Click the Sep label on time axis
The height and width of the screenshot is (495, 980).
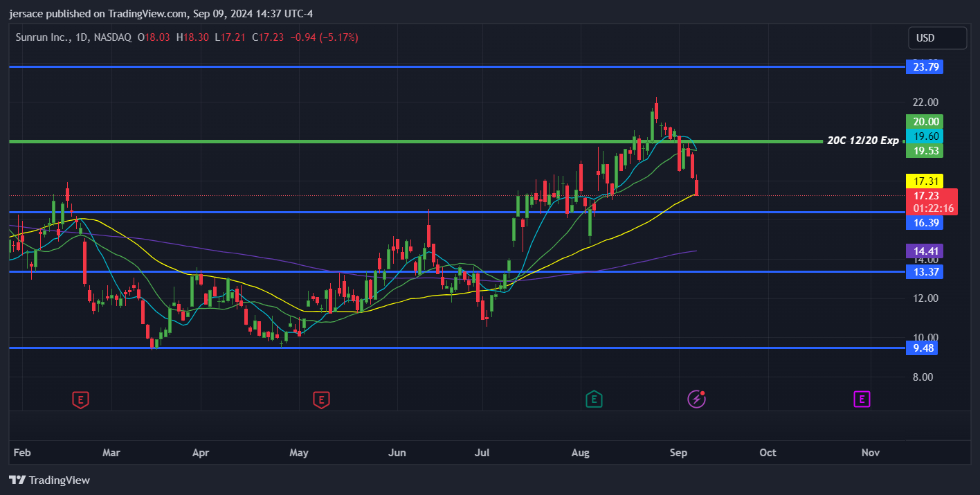tap(679, 453)
